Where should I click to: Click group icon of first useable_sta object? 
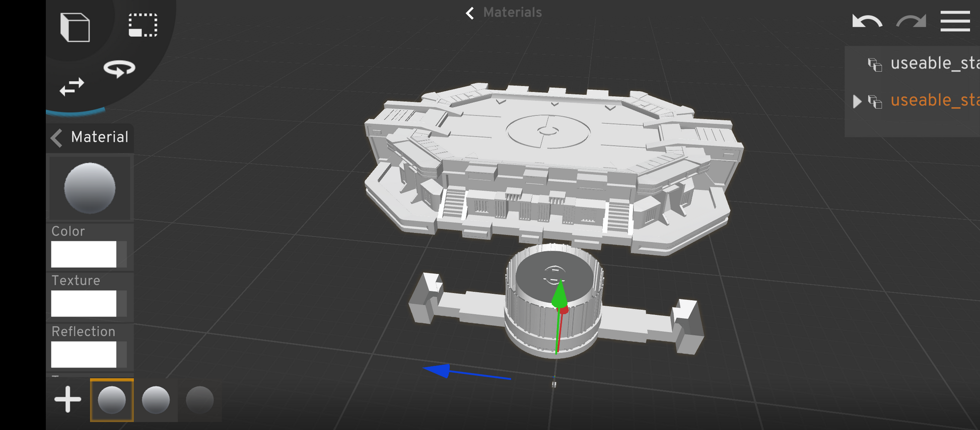[875, 64]
